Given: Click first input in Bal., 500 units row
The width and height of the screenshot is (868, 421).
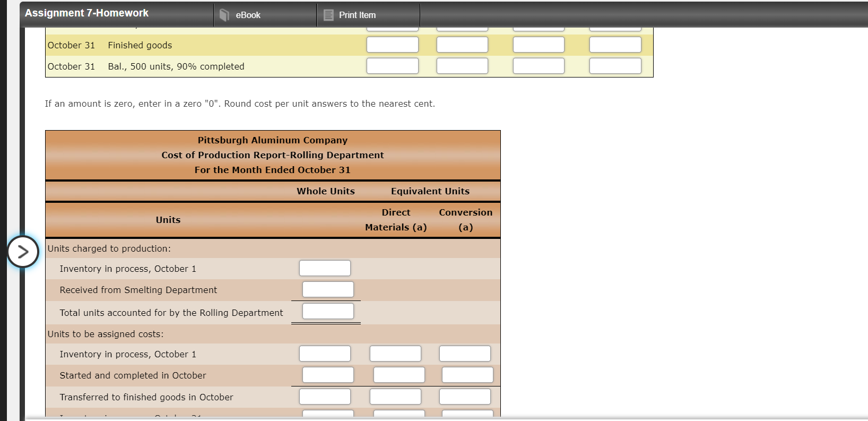Looking at the screenshot, I should tap(393, 66).
